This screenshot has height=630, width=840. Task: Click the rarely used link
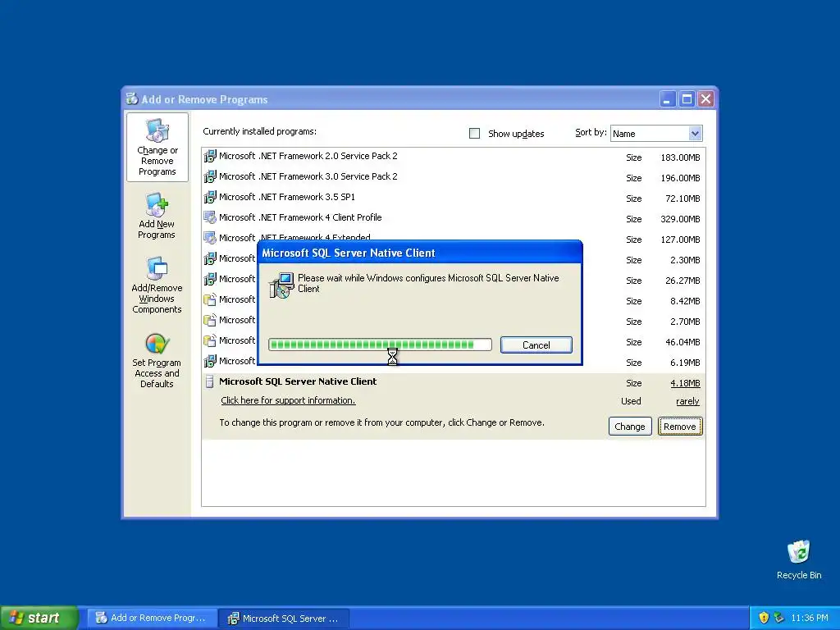[x=687, y=401]
